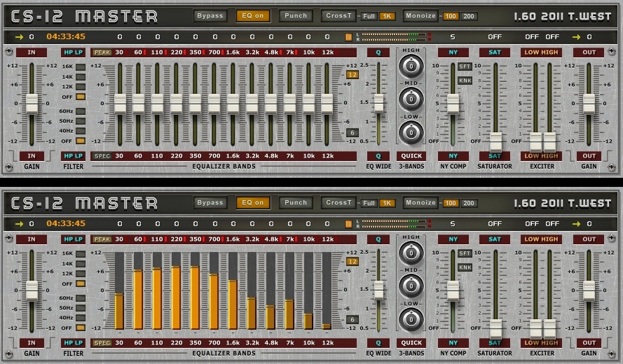This screenshot has width=623, height=364.
Task: Click the EQ Wide Q fader in upper plugin
Action: [378, 103]
